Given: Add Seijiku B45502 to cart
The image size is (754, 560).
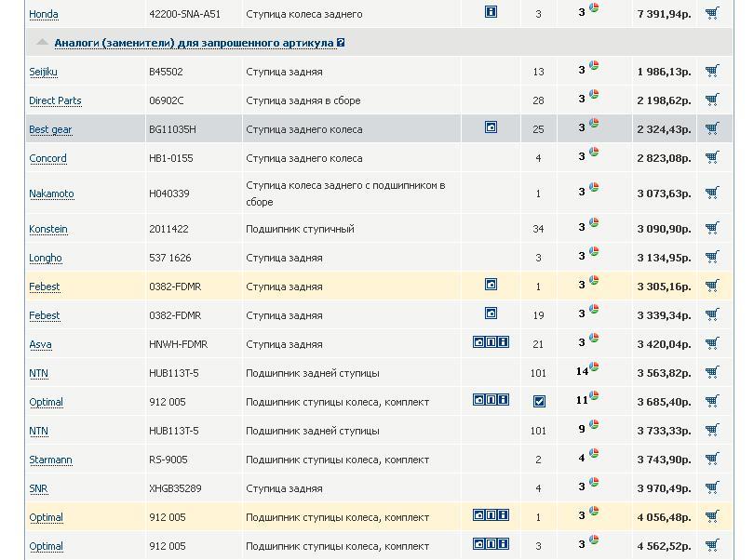Looking at the screenshot, I should click(x=712, y=71).
